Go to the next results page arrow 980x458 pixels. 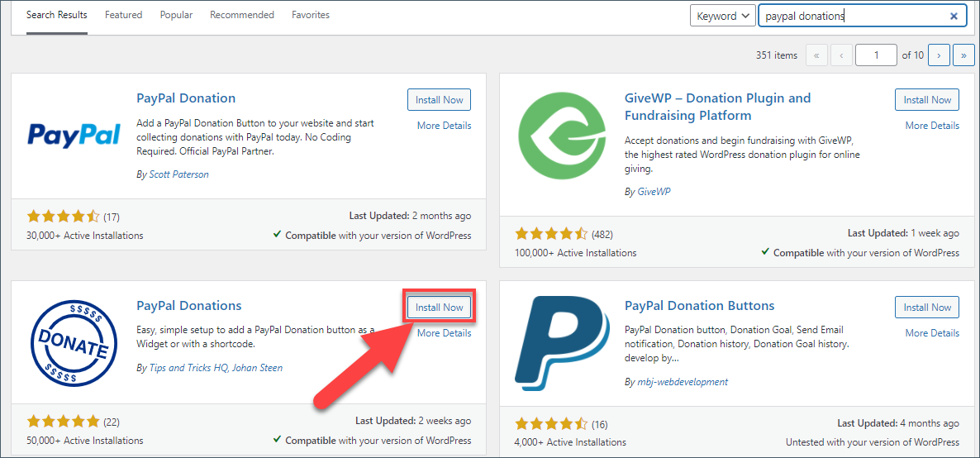(x=939, y=55)
